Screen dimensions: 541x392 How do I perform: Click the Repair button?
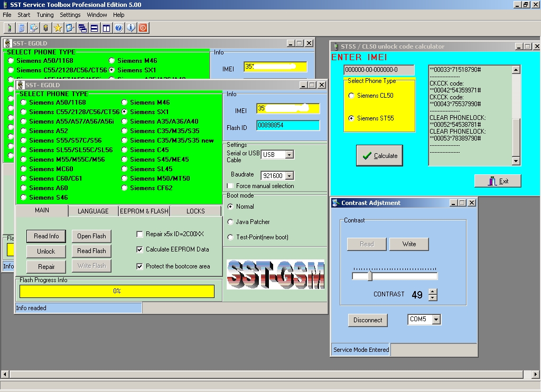46,266
